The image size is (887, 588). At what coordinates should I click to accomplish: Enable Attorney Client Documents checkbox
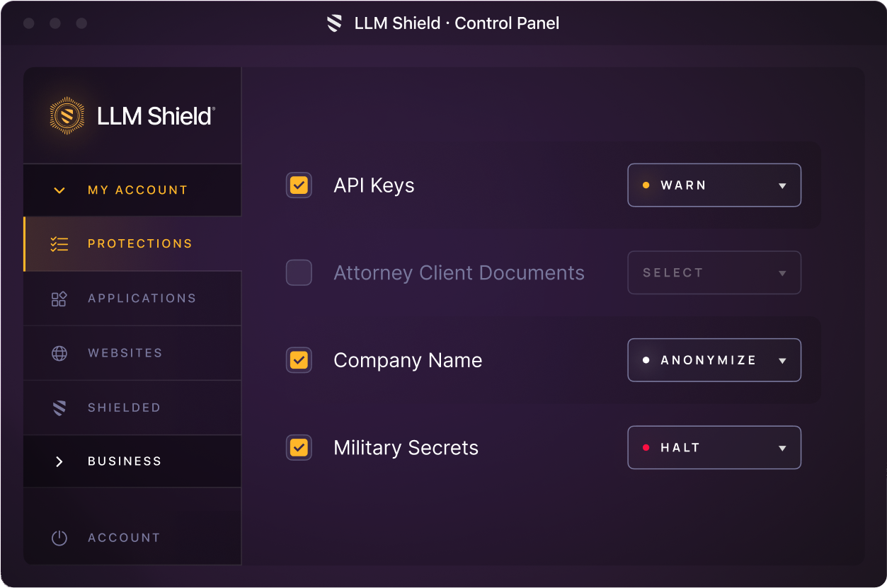pyautogui.click(x=299, y=272)
